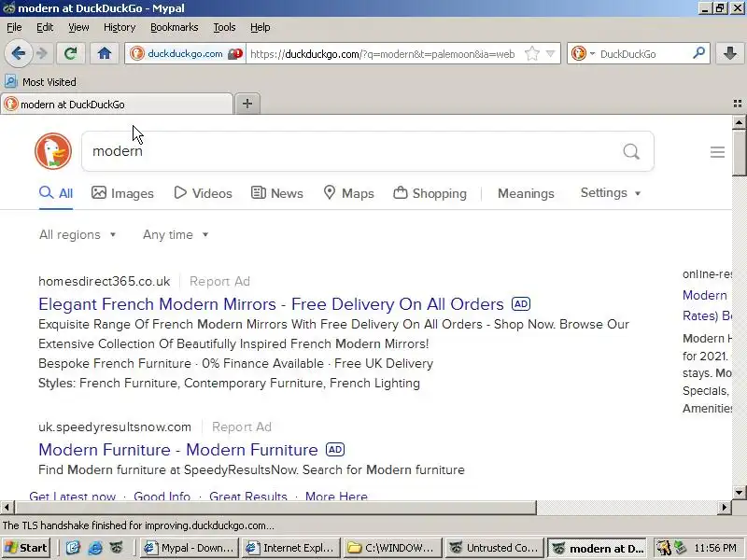
Task: Click the homesdirect365.co.uk domain text
Action: coord(105,282)
